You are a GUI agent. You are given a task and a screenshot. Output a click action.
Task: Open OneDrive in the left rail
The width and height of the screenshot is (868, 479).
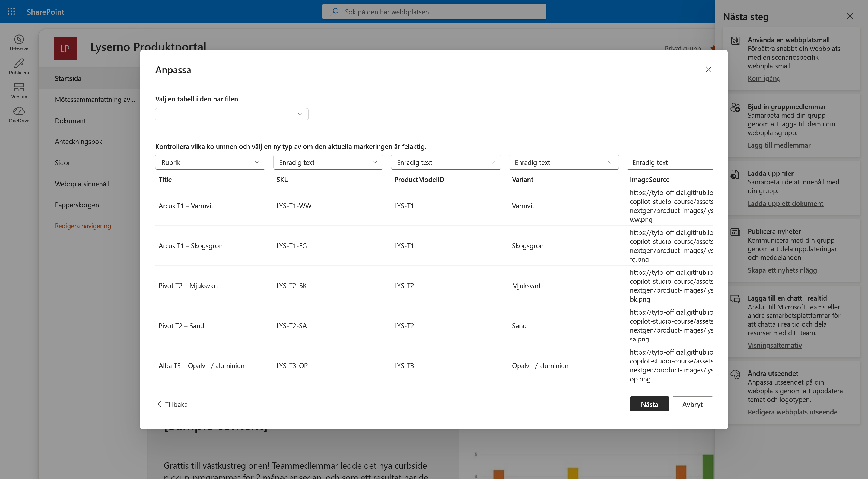(19, 115)
